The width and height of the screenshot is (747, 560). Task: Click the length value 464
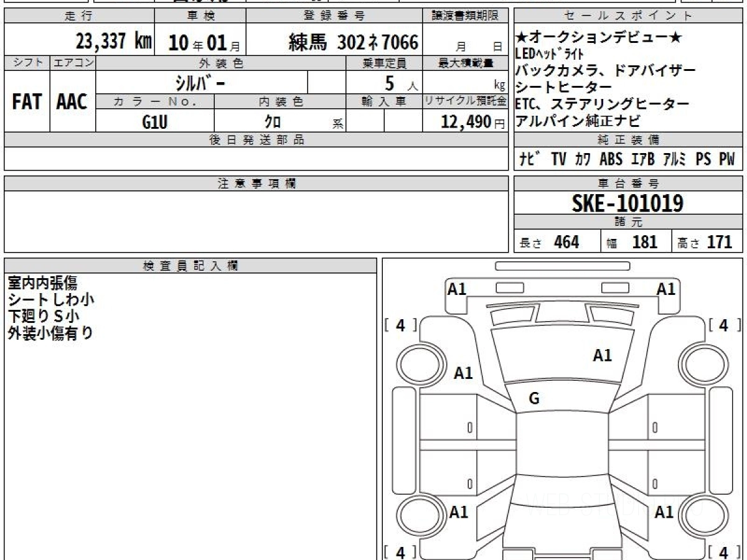click(566, 242)
